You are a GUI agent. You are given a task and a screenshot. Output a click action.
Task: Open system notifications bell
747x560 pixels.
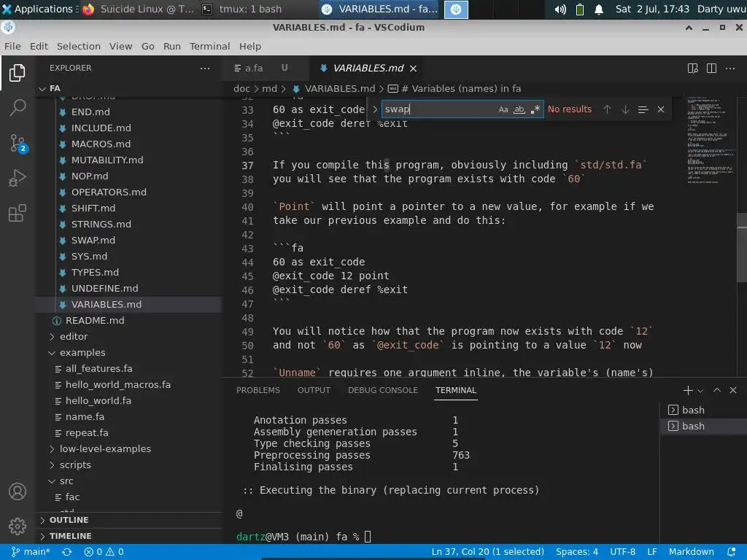(x=599, y=9)
